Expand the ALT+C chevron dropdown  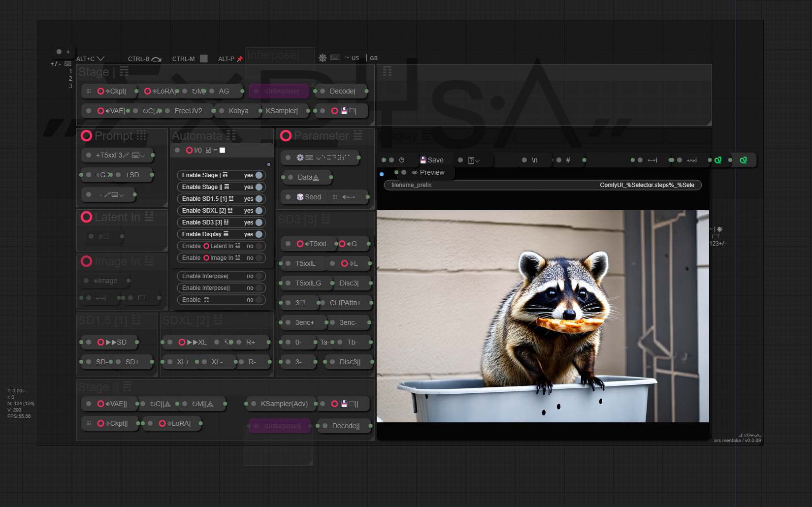[100, 59]
